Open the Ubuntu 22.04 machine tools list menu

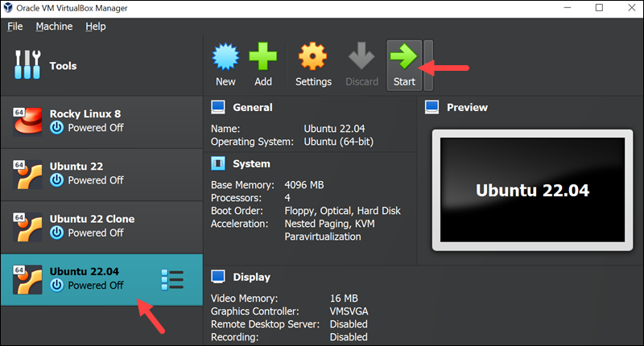[172, 280]
